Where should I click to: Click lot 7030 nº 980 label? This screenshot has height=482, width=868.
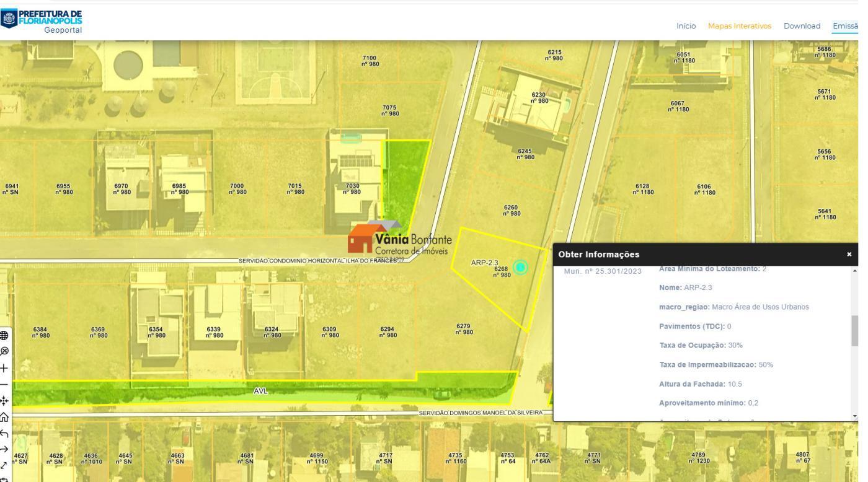pyautogui.click(x=352, y=188)
